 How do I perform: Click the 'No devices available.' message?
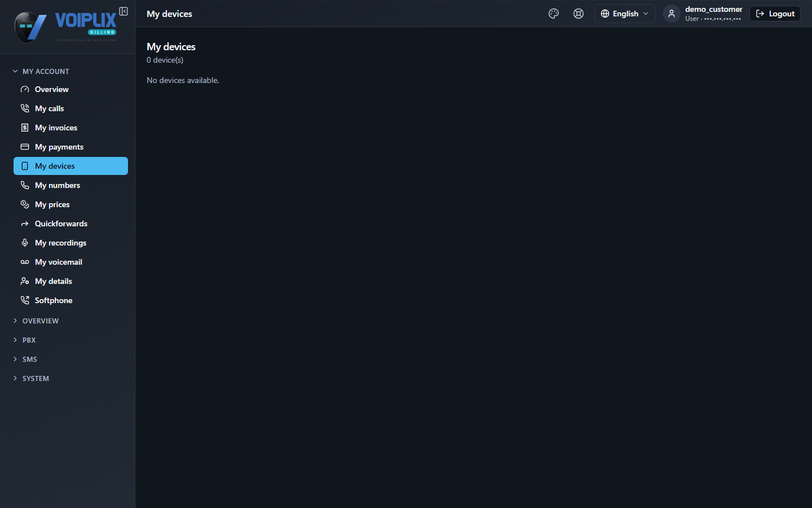tap(183, 80)
